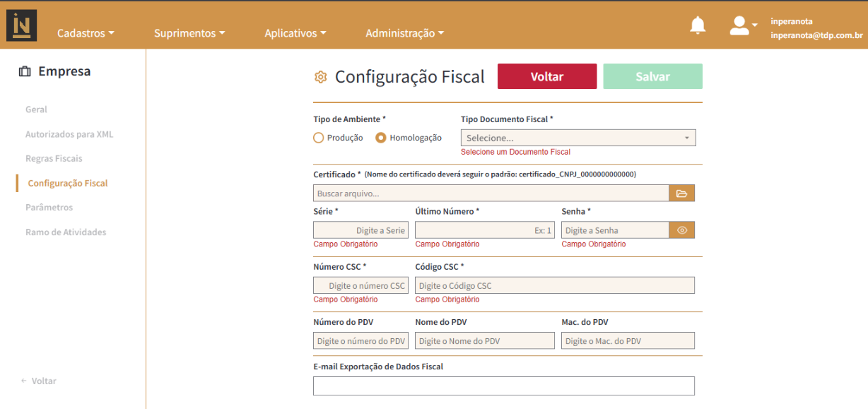
Task: Toggle password visibility eye icon
Action: pos(682,230)
